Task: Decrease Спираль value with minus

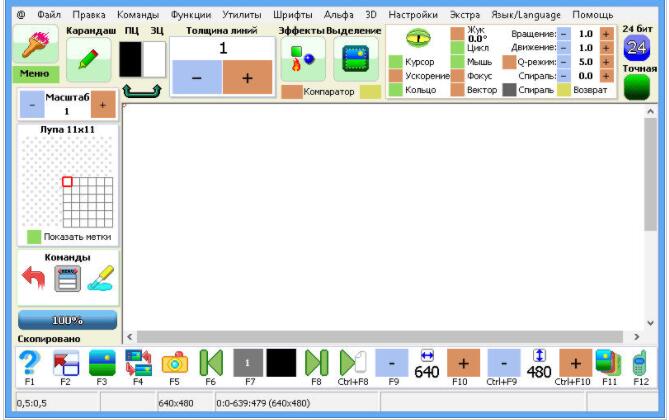Action: click(x=564, y=76)
